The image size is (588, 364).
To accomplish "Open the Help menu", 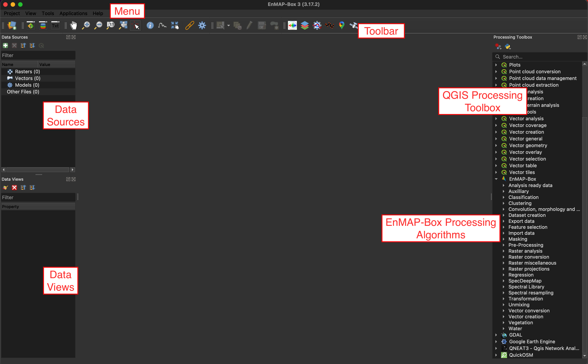I will pyautogui.click(x=98, y=13).
